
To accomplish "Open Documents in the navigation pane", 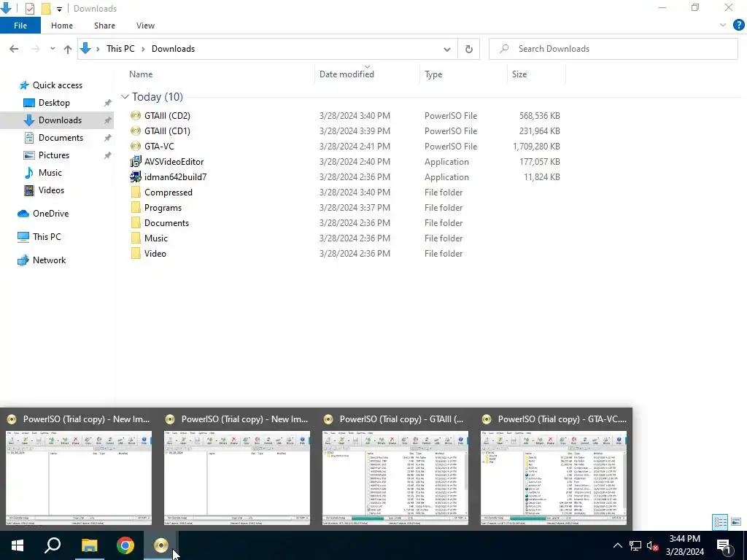I will (61, 138).
